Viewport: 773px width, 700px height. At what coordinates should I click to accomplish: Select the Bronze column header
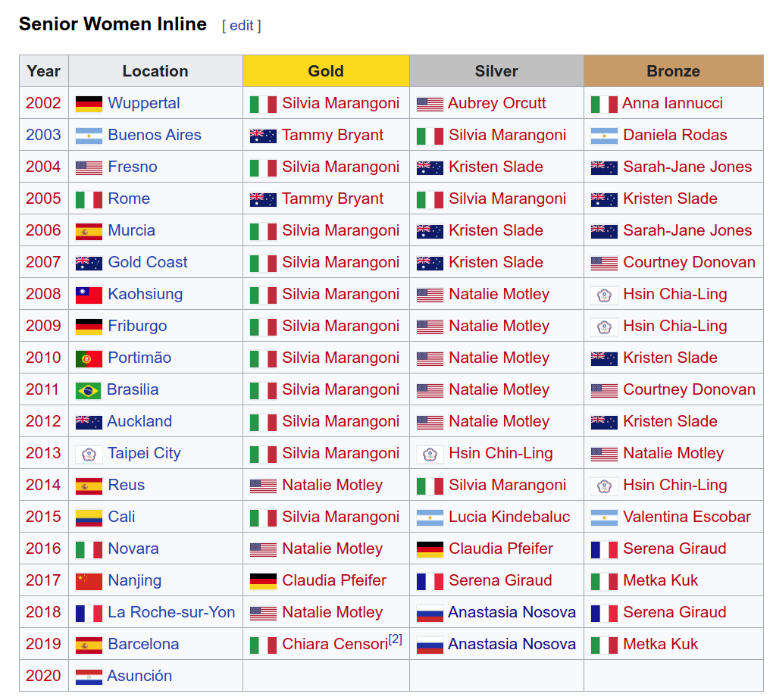pyautogui.click(x=673, y=71)
